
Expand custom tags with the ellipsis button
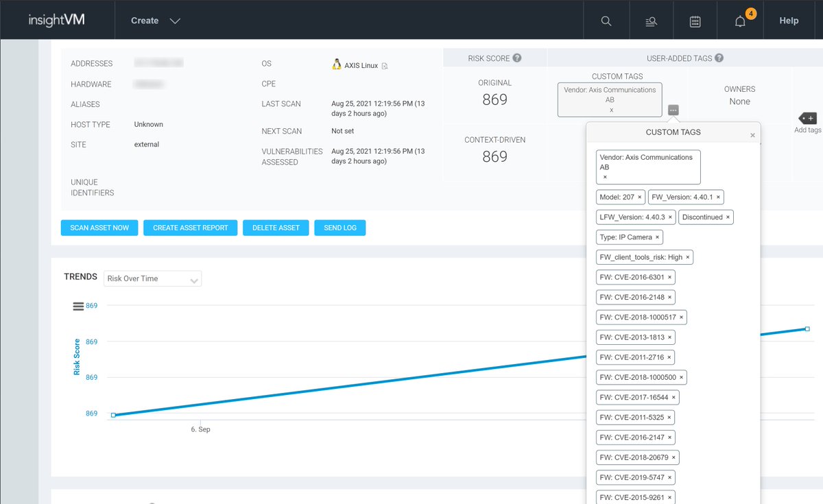pos(673,110)
